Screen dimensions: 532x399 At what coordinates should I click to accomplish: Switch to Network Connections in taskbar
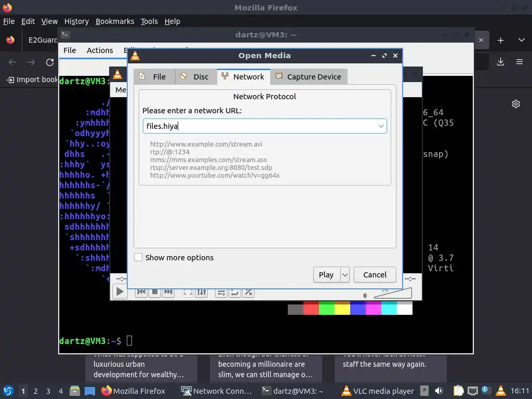coord(216,391)
